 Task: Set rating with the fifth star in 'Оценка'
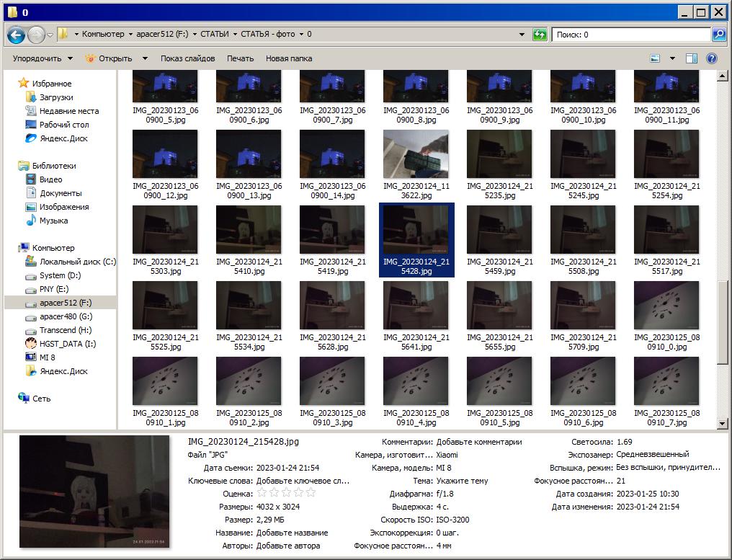311,493
